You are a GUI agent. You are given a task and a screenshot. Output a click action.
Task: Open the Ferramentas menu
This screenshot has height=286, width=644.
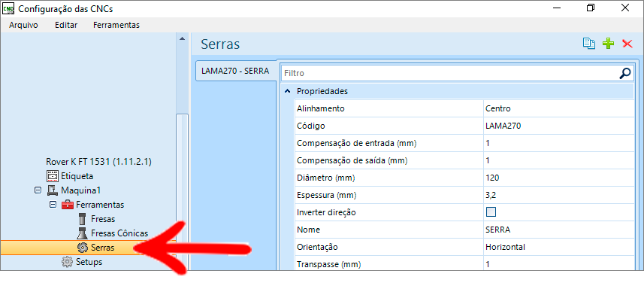pos(116,25)
